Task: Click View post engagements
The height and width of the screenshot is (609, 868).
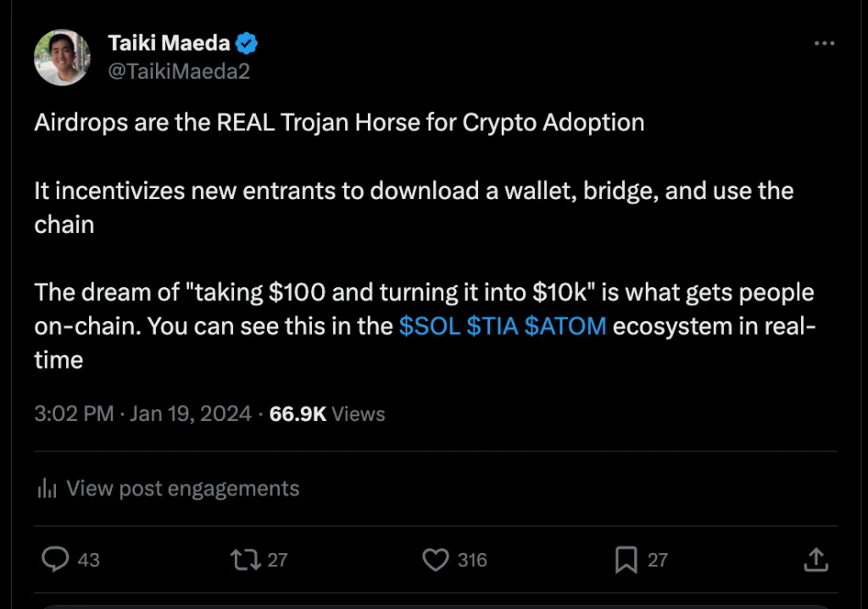Action: (x=182, y=489)
